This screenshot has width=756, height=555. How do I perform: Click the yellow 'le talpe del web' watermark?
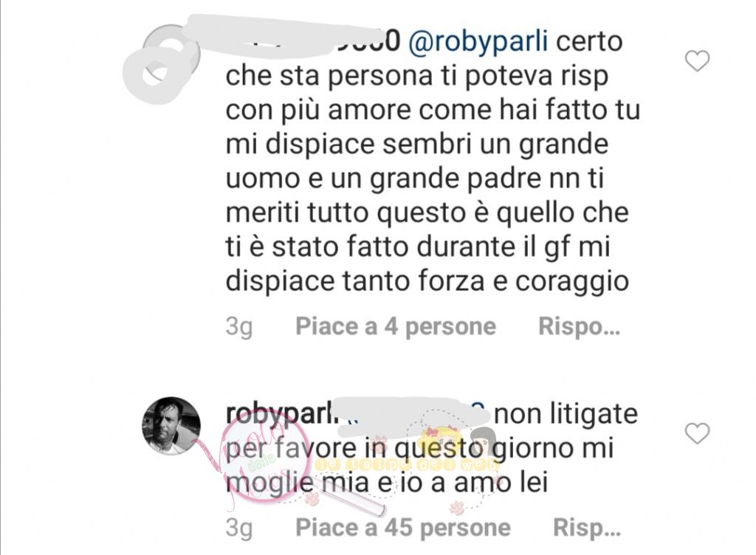point(408,464)
